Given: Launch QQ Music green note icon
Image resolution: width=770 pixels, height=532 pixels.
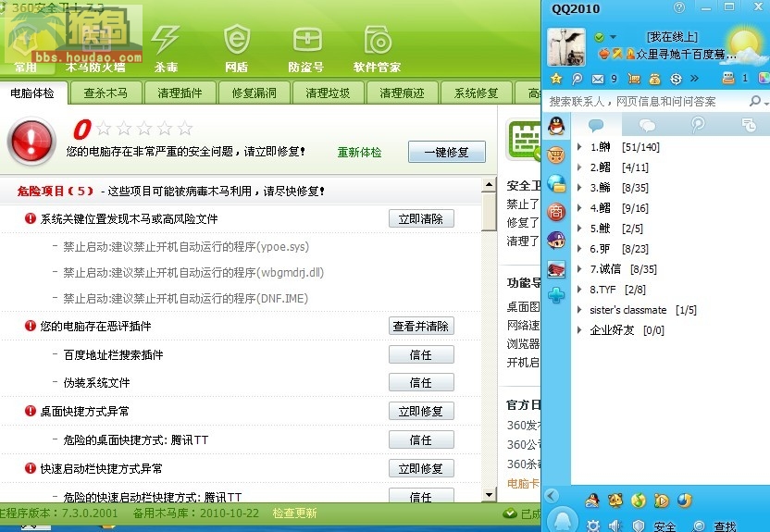Looking at the screenshot, I should coord(639,501).
